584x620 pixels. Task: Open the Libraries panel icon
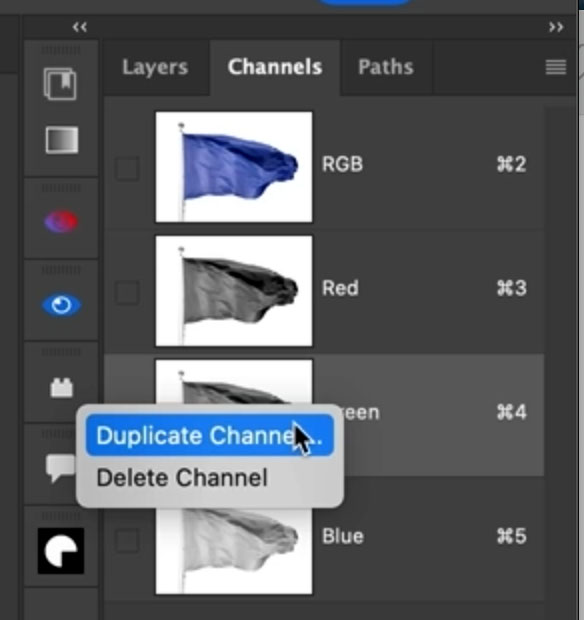(x=60, y=84)
